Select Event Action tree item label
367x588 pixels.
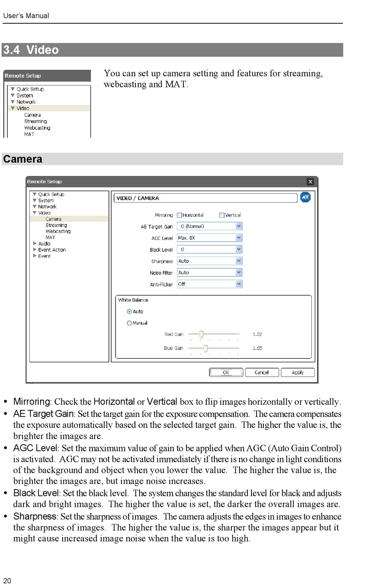tap(52, 250)
